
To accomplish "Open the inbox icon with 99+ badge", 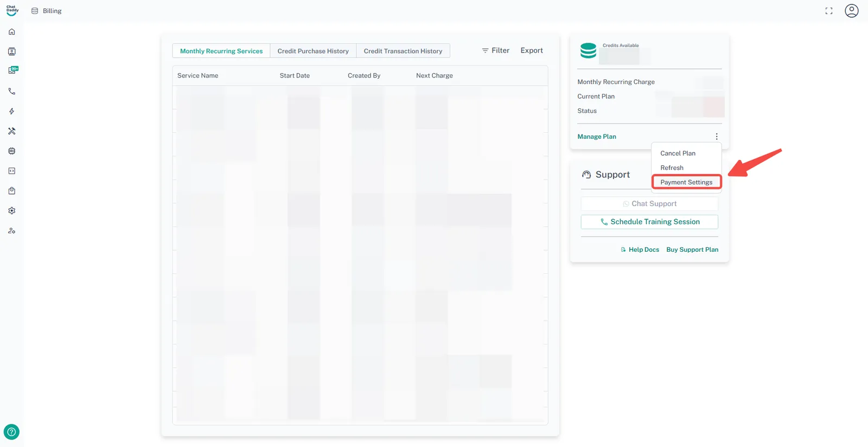I will click(x=12, y=71).
